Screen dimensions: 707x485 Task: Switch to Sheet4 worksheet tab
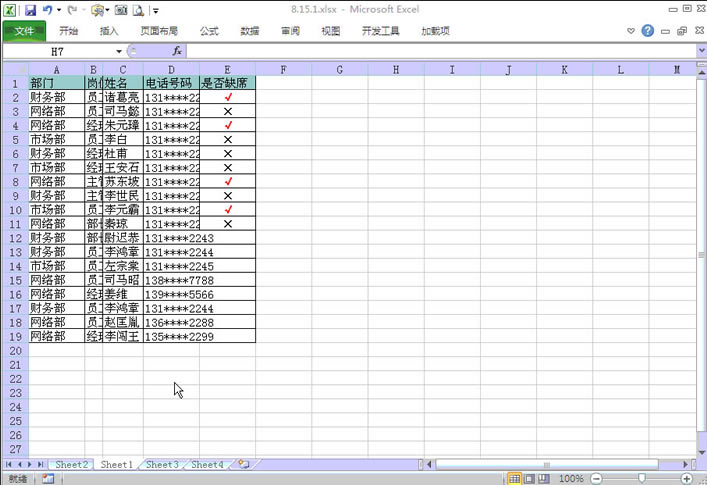(x=207, y=464)
